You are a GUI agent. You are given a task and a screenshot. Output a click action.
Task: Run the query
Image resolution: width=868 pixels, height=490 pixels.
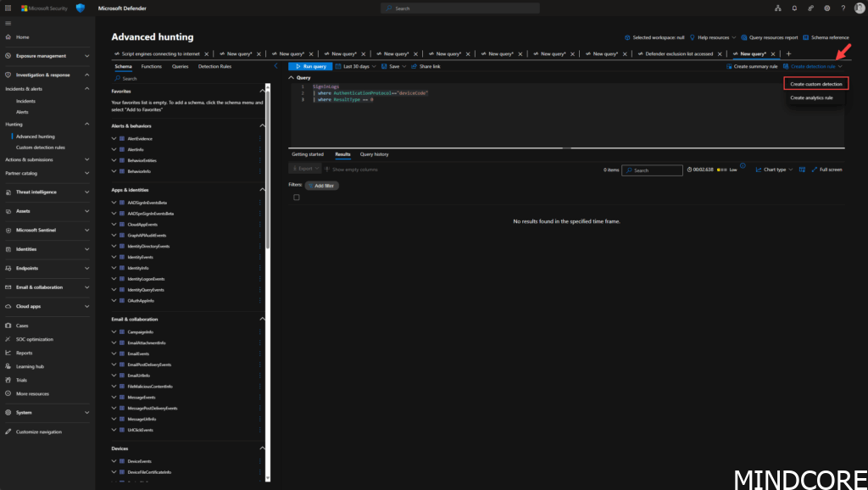[x=310, y=66]
